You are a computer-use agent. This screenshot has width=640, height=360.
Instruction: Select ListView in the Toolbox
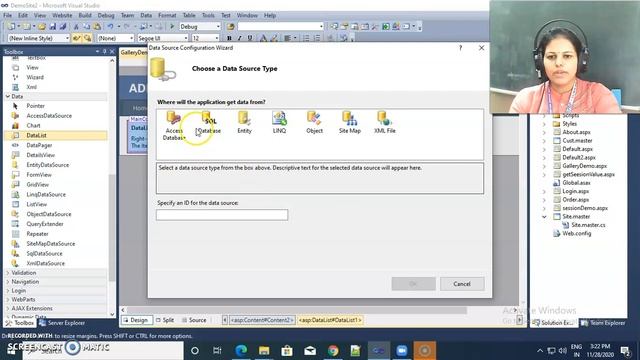click(x=37, y=204)
